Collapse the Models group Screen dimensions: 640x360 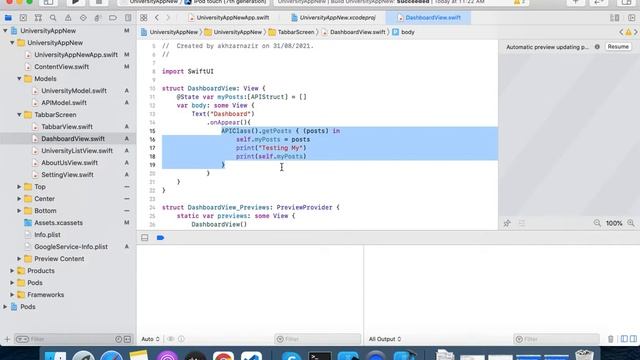(x=19, y=79)
